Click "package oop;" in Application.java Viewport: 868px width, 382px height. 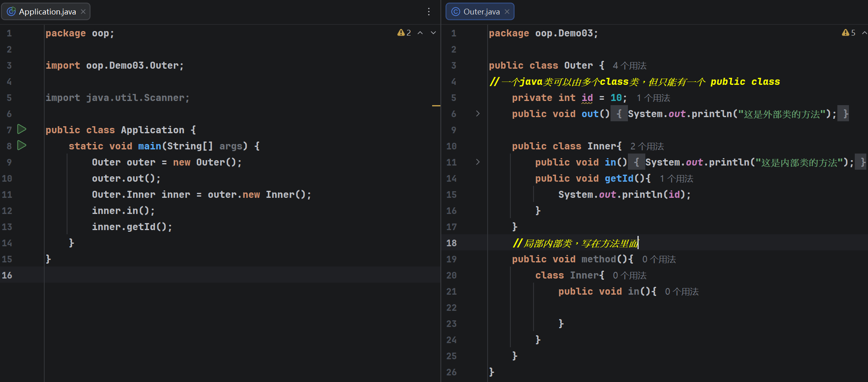(80, 33)
